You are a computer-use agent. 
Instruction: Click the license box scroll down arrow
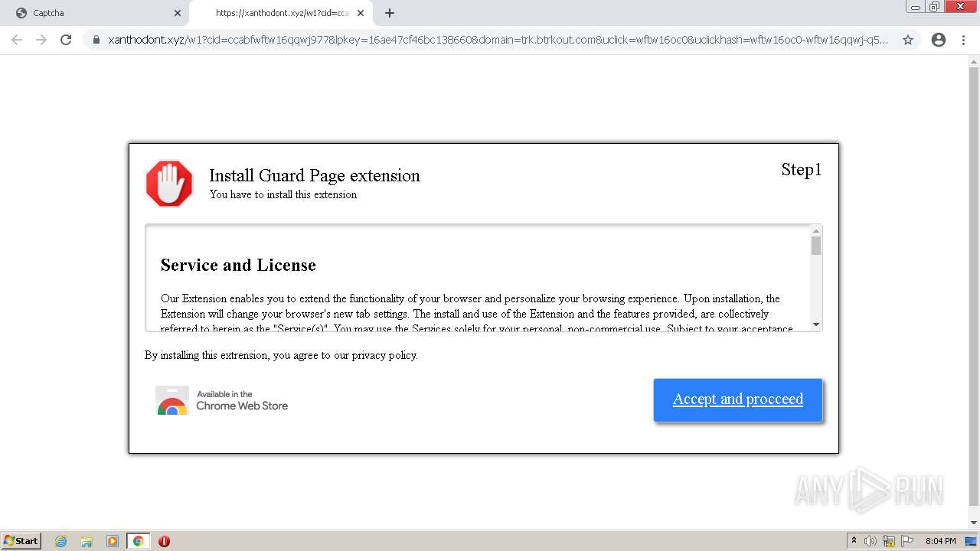(816, 324)
